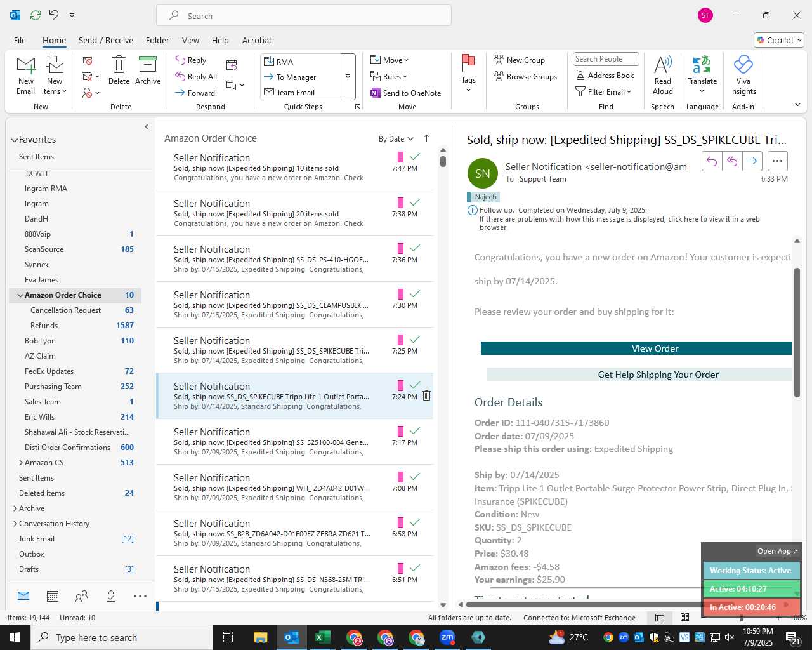
Task: Open the By Date sort dropdown
Action: (396, 138)
